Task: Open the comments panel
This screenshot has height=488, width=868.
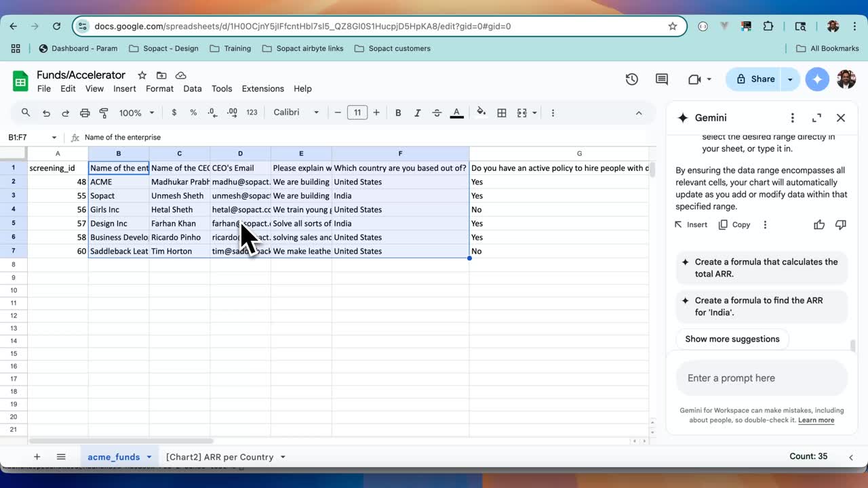Action: point(662,79)
